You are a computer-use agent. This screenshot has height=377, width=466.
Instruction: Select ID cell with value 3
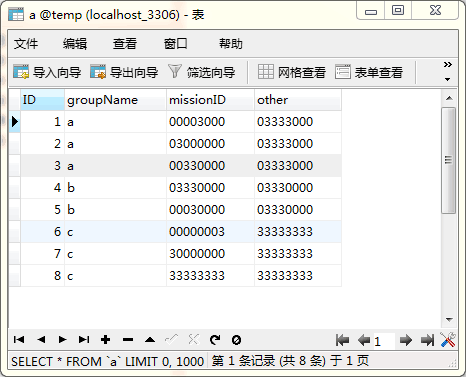[x=42, y=166]
